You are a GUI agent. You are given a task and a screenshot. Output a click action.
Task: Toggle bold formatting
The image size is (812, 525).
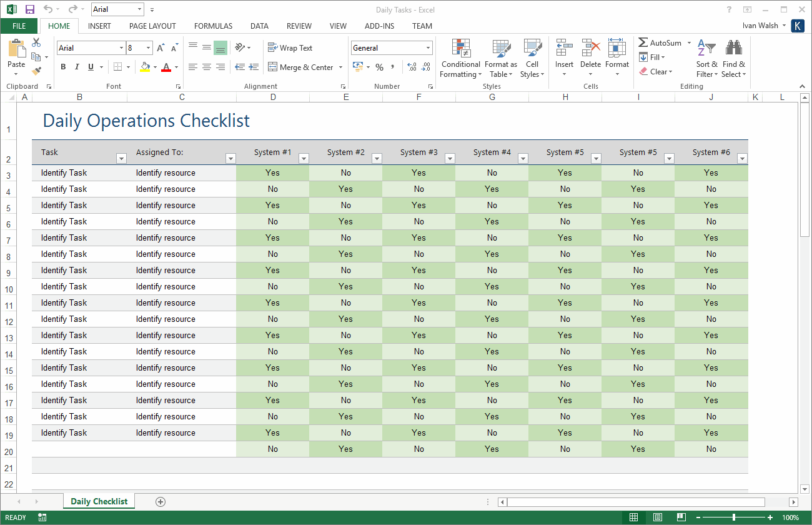pyautogui.click(x=62, y=66)
